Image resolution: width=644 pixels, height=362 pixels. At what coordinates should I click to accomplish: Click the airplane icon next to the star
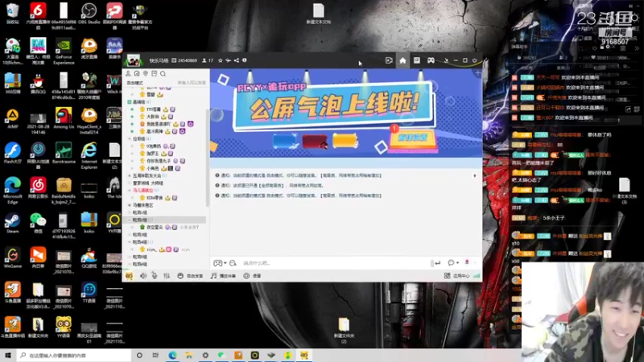[x=228, y=61]
